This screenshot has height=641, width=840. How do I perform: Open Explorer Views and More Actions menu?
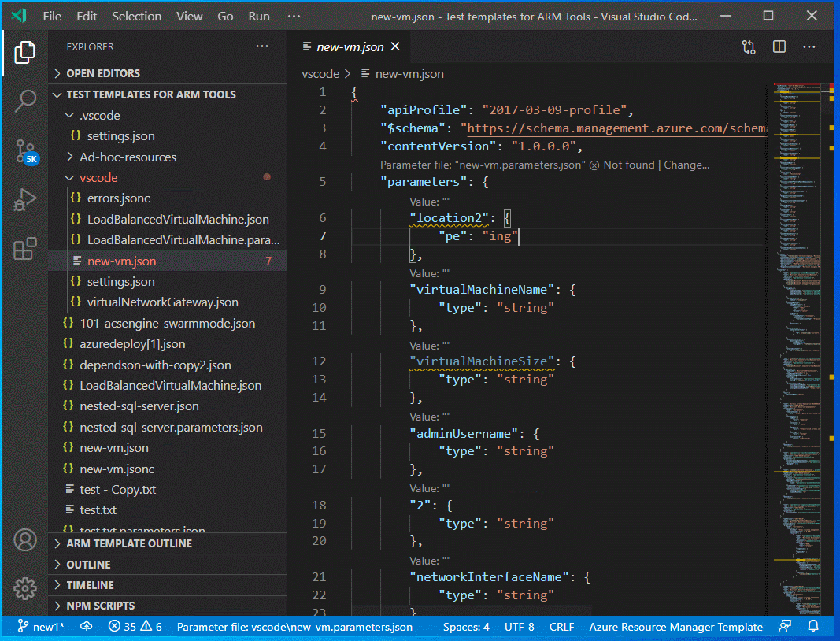pos(262,46)
